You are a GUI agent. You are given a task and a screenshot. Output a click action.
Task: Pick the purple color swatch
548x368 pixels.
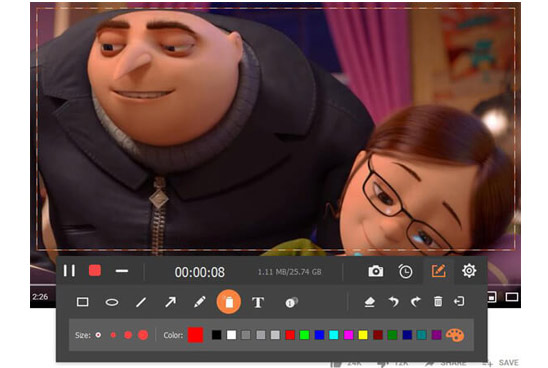(437, 335)
